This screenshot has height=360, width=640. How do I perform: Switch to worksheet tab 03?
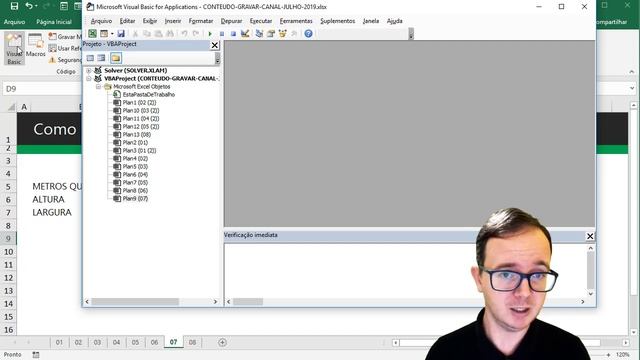click(97, 342)
